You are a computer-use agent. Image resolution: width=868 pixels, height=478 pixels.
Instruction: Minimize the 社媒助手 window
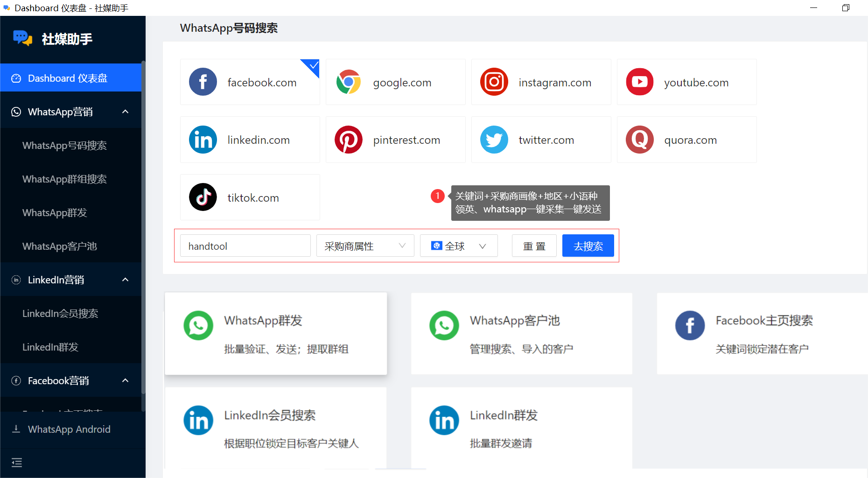pos(813,8)
